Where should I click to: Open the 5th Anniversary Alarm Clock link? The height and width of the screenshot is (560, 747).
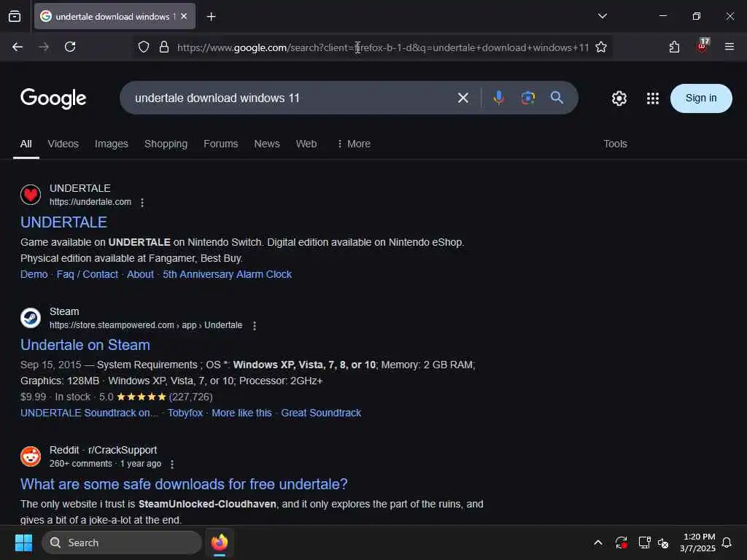click(x=228, y=274)
